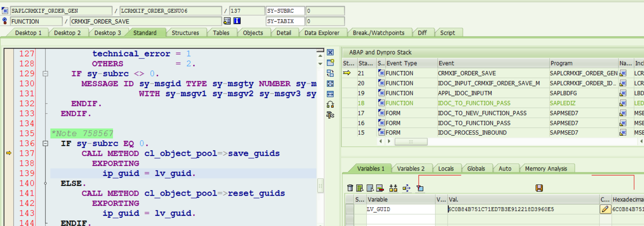Image resolution: width=644 pixels, height=226 pixels.
Task: Click the maximize horizontally tool icon
Action: coord(330,94)
